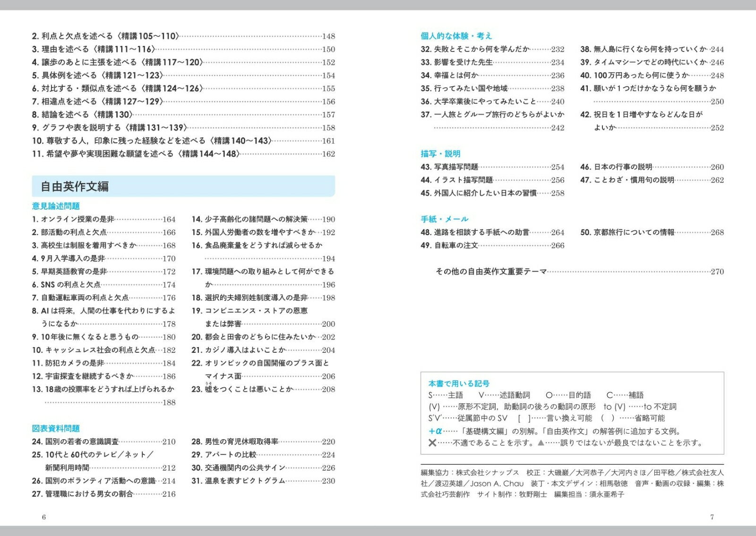Screen dimensions: 756x536
Task: Open entry 1. オンライン授業の是非
Action: 73,219
